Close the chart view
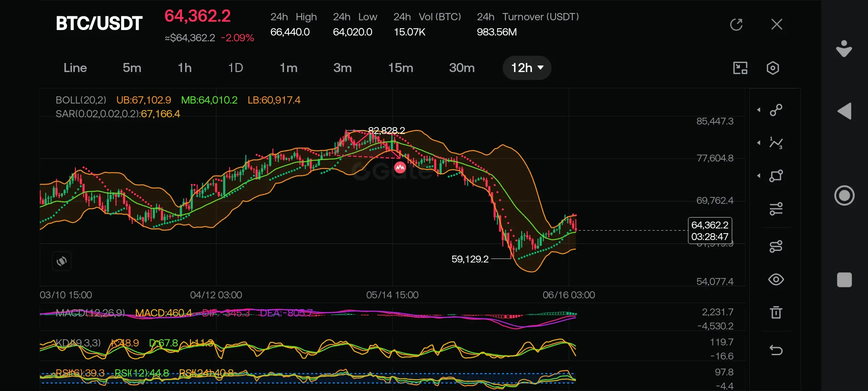The width and height of the screenshot is (868, 391). pos(776,24)
